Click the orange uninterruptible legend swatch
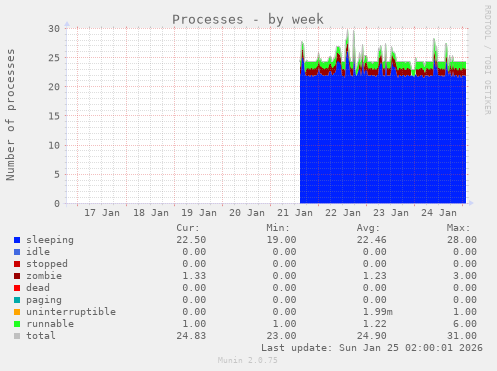This screenshot has height=371, width=497. click(17, 312)
